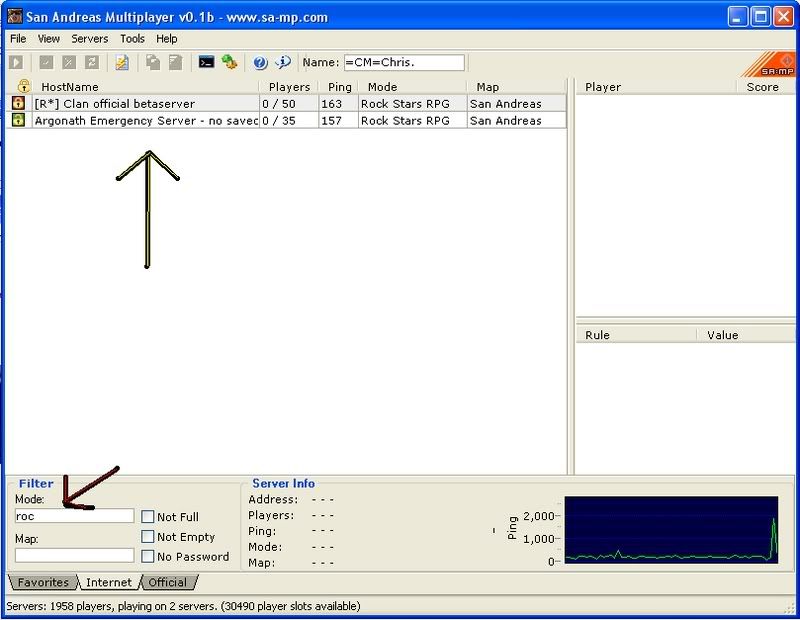Screen dimensions: 800x620
Task: Maximize the San Andreas Multiplayer window
Action: click(760, 17)
